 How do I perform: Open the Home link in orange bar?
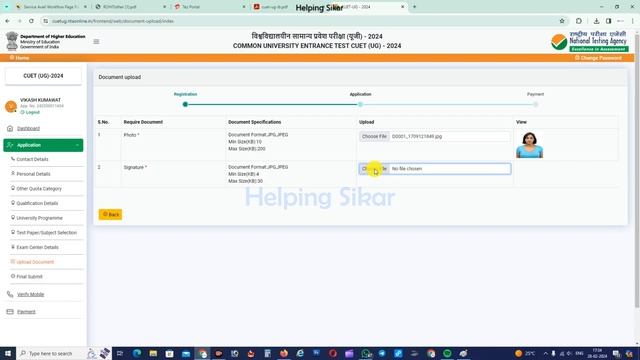pyautogui.click(x=20, y=58)
